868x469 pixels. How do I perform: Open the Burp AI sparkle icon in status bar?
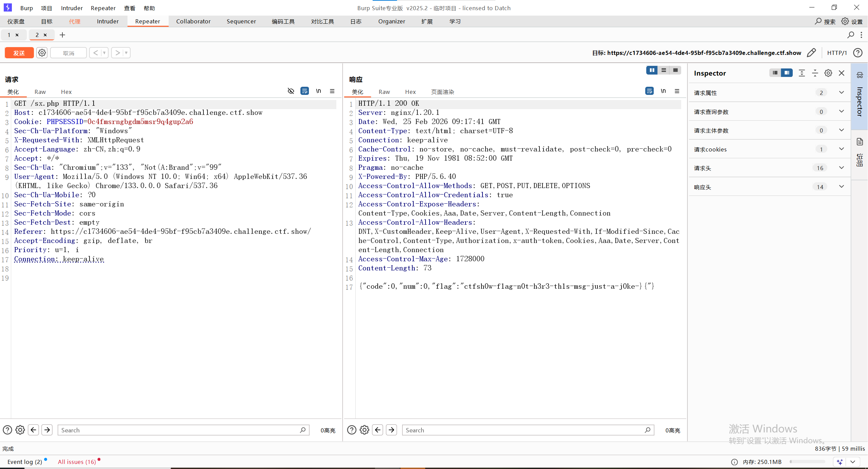coord(840,462)
